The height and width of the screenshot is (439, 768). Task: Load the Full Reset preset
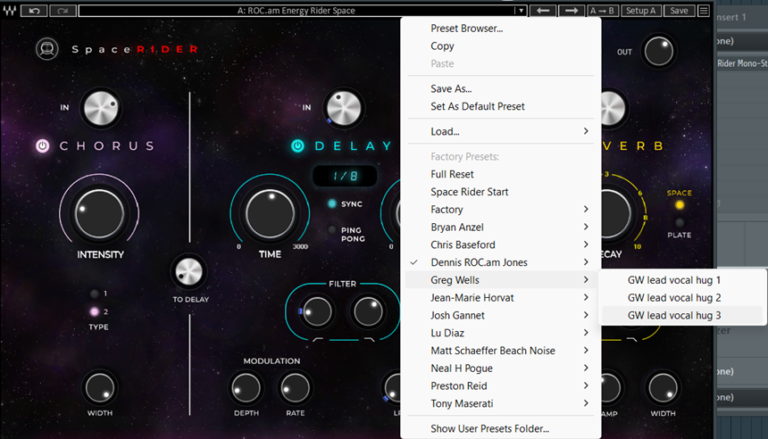coord(501,174)
